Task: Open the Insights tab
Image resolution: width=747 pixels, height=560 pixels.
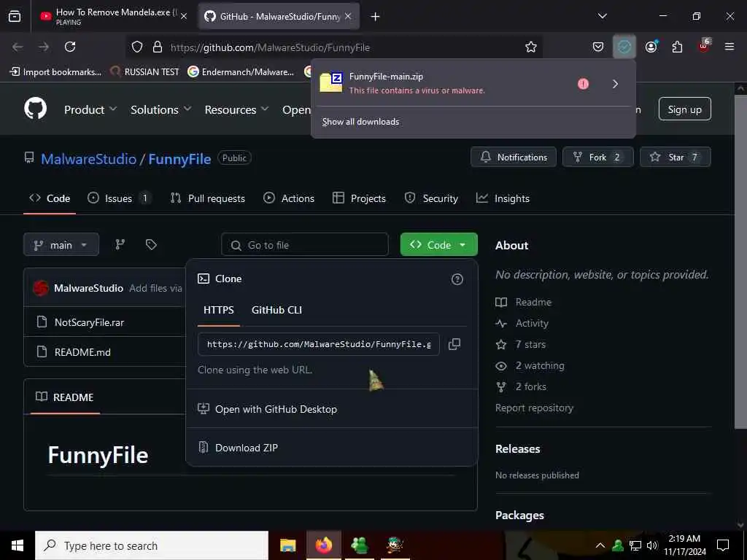Action: [503, 198]
